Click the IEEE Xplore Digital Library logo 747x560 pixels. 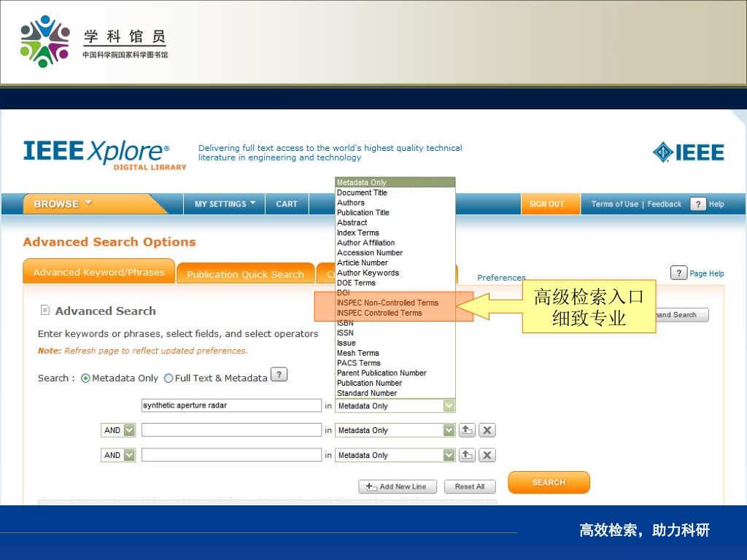pyautogui.click(x=105, y=155)
